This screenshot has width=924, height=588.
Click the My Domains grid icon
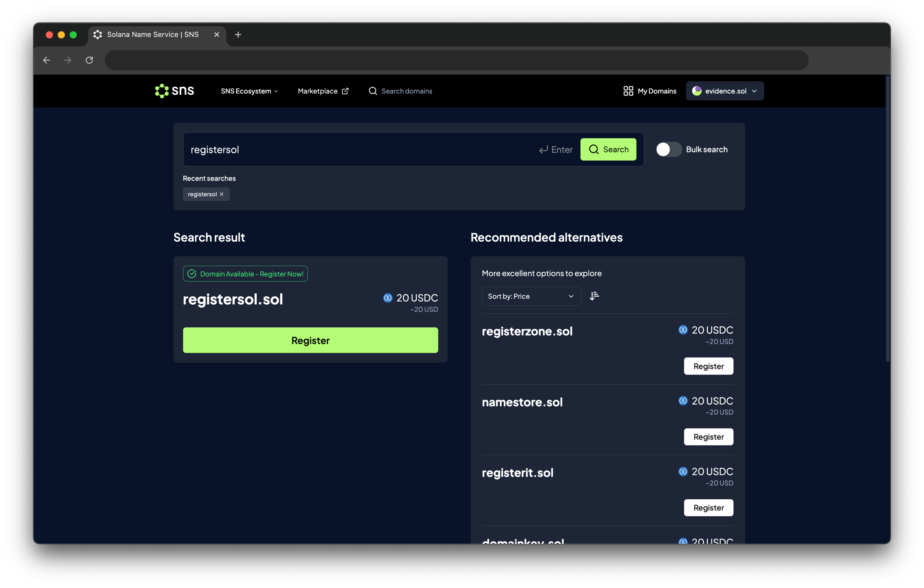(628, 91)
